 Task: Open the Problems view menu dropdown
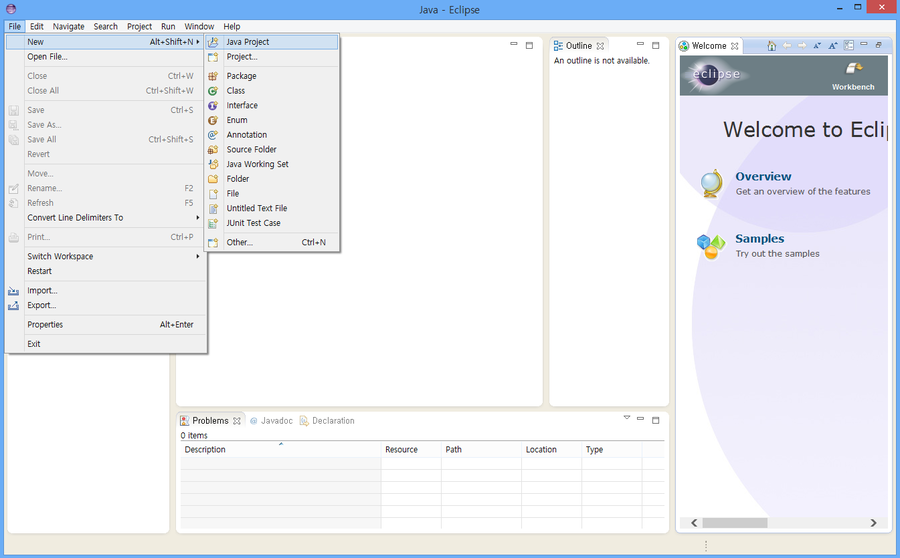pos(627,418)
